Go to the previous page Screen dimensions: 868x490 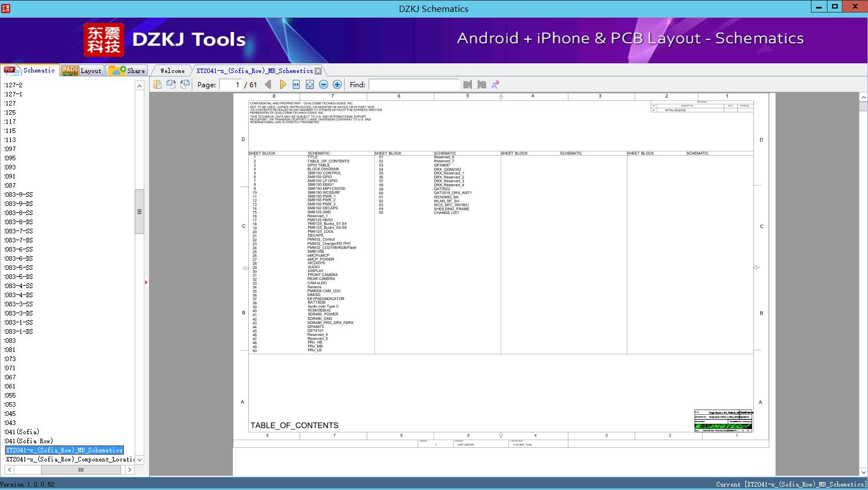[268, 84]
